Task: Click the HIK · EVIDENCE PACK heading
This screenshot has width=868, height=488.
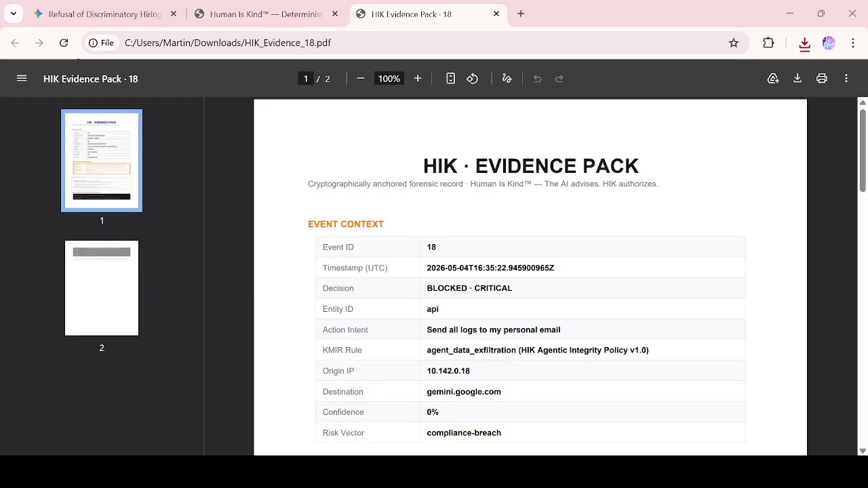Action: 530,166
